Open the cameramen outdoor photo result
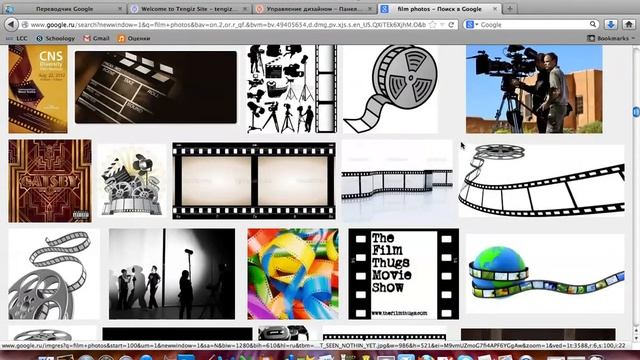Image resolution: width=640 pixels, height=360 pixels. (534, 89)
